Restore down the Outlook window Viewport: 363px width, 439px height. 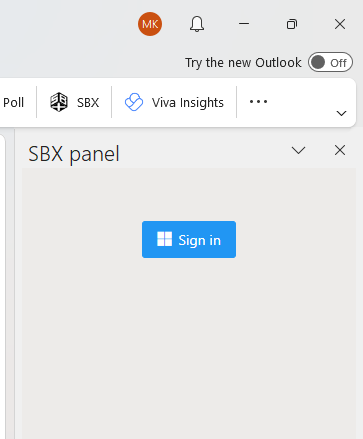click(292, 24)
